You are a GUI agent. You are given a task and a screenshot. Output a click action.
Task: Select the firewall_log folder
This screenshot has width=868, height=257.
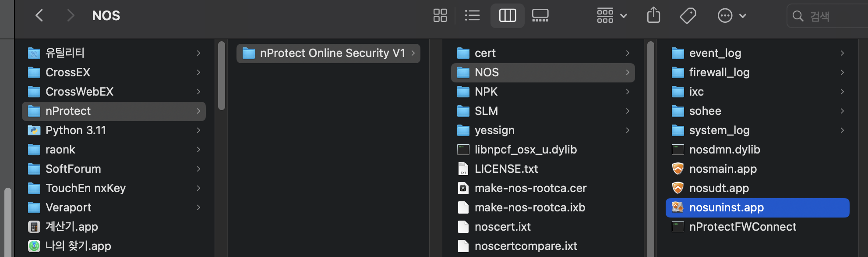point(758,72)
